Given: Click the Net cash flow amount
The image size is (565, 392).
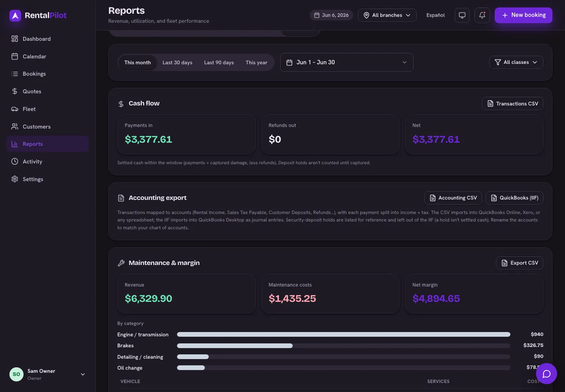Looking at the screenshot, I should (x=436, y=139).
